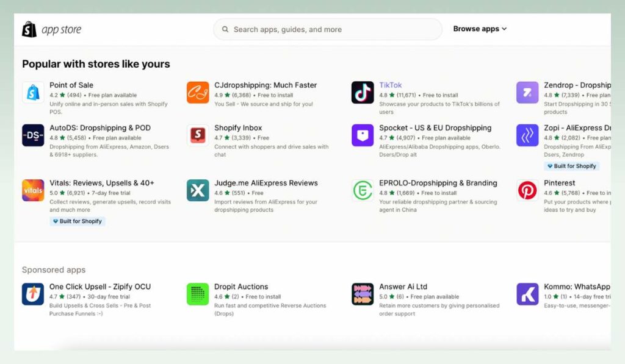Open the AutoDS app icon
The height and width of the screenshot is (364, 625).
coord(33,135)
